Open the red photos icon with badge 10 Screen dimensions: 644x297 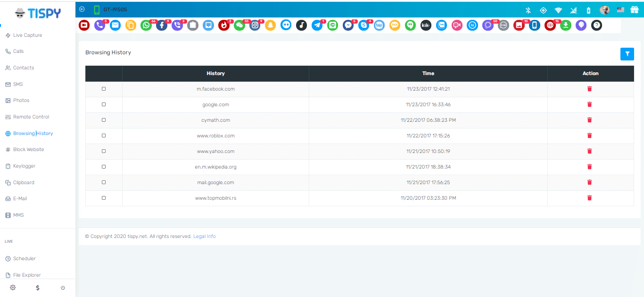click(519, 25)
